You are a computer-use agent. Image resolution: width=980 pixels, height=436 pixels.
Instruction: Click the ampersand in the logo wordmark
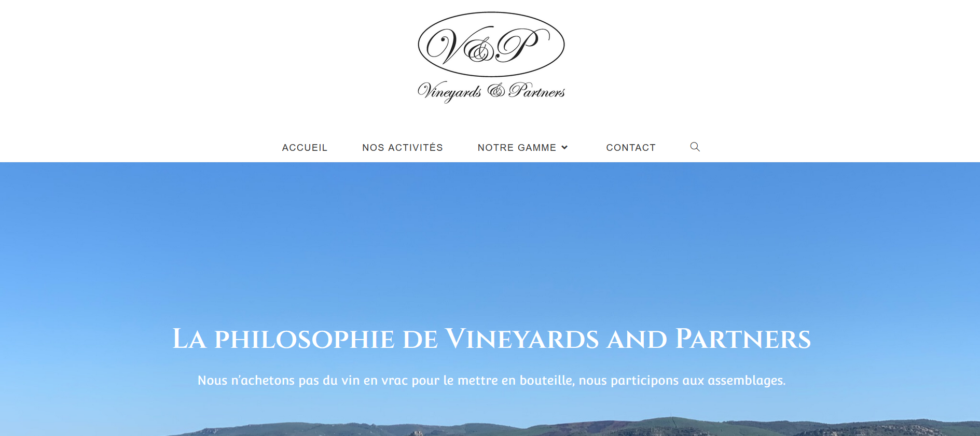pos(496,91)
